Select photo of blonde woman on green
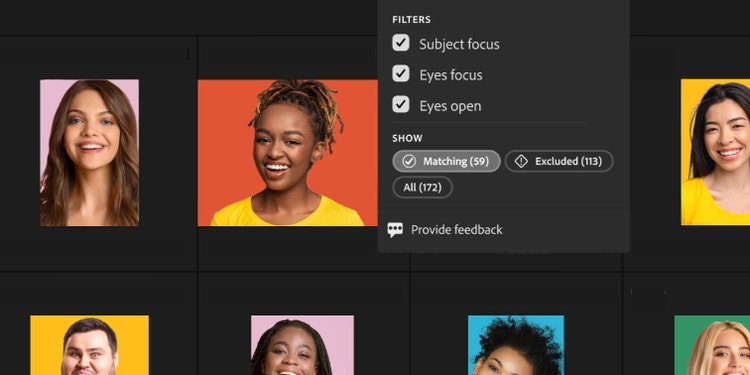Viewport: 750px width, 375px height. (x=712, y=345)
